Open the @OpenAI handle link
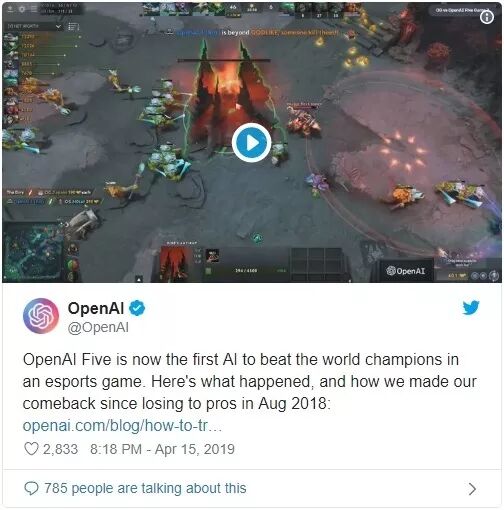The image size is (504, 510). (98, 327)
